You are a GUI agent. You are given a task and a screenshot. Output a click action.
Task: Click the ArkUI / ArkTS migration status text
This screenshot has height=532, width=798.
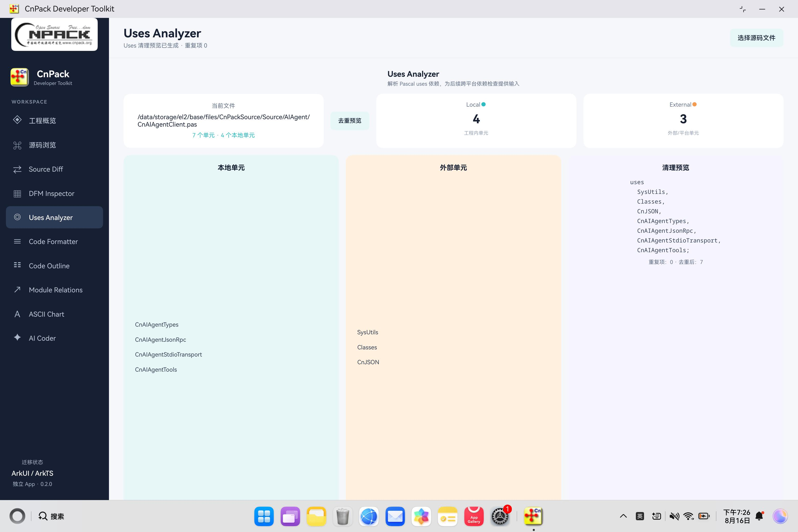[x=32, y=473]
